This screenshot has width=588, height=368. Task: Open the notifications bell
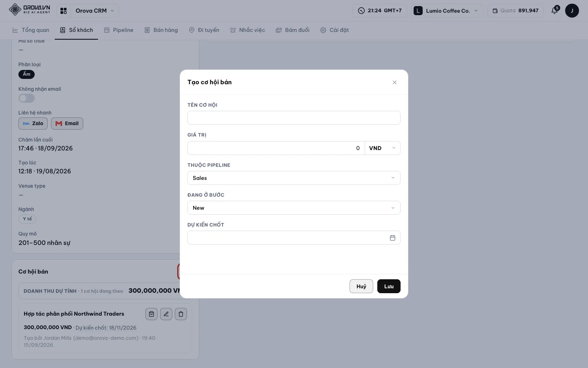(x=555, y=11)
